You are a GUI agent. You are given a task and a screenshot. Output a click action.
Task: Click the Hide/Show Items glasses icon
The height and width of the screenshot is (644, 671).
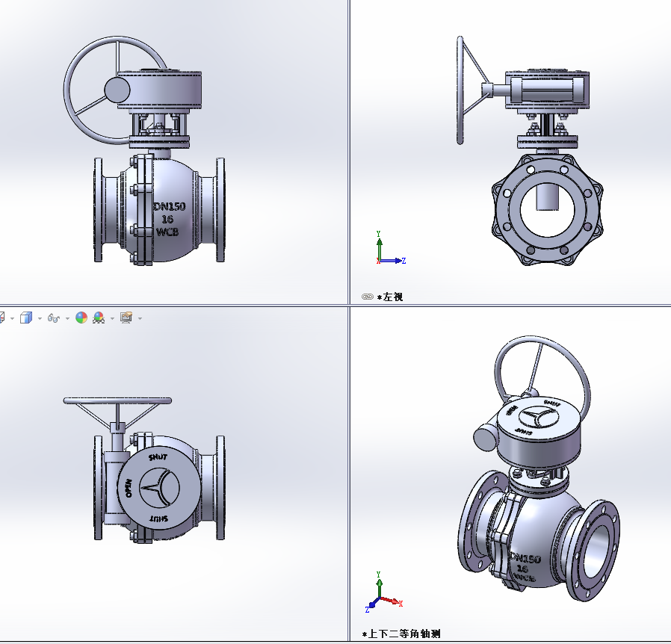click(x=53, y=318)
